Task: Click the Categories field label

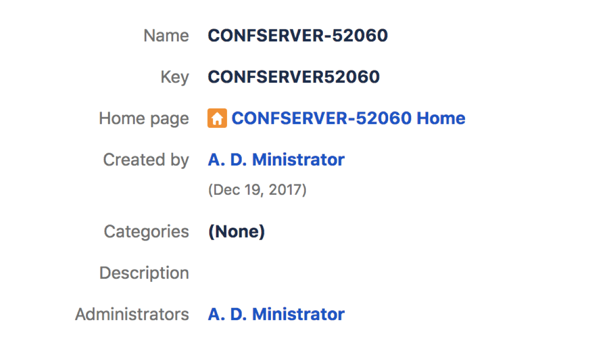Action: (x=146, y=232)
